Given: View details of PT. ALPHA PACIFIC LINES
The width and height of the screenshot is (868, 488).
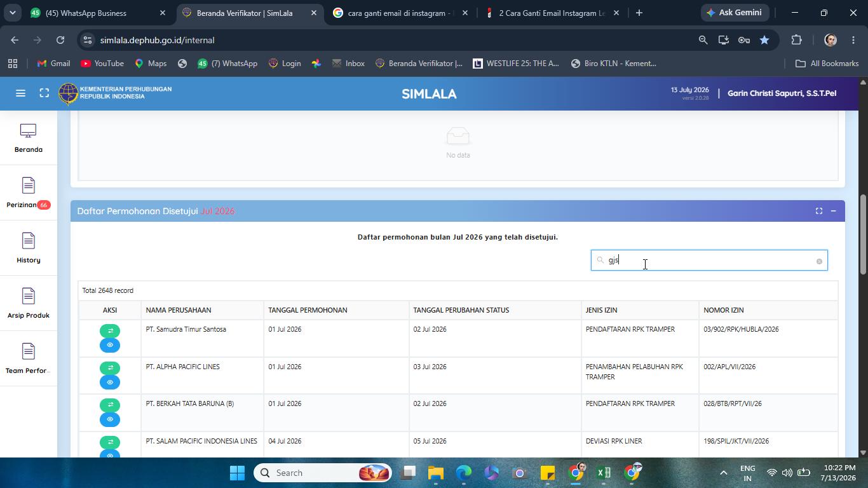Looking at the screenshot, I should [110, 383].
